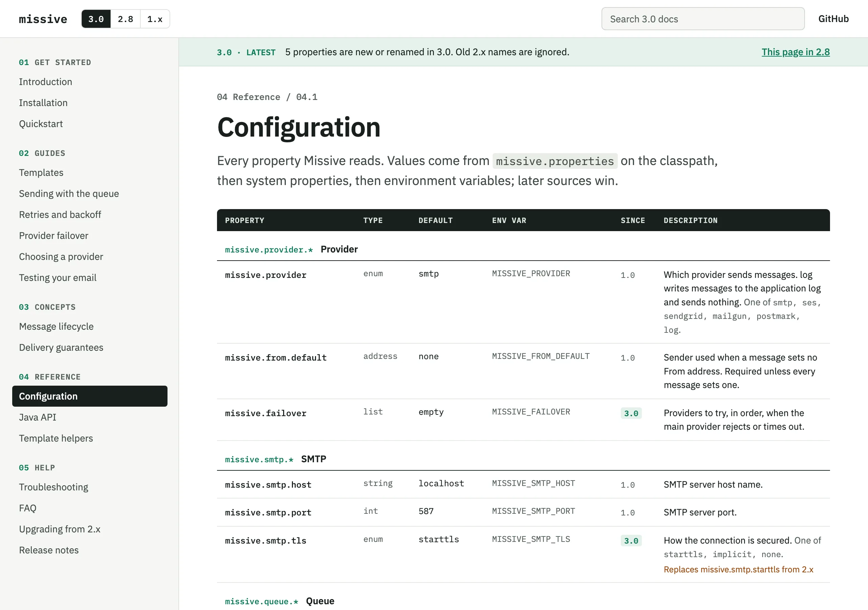The width and height of the screenshot is (868, 610).
Task: Open the Template helpers reference
Action: [56, 438]
